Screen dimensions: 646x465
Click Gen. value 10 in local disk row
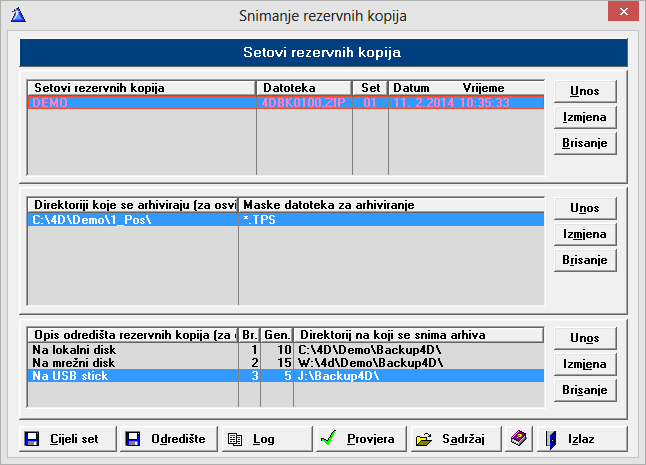[x=277, y=350]
